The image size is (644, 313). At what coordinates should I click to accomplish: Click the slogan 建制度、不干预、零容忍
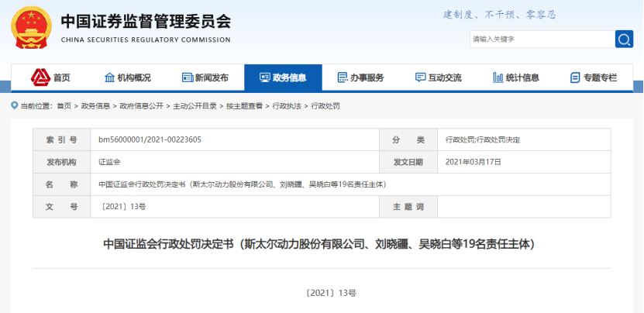pyautogui.click(x=499, y=15)
